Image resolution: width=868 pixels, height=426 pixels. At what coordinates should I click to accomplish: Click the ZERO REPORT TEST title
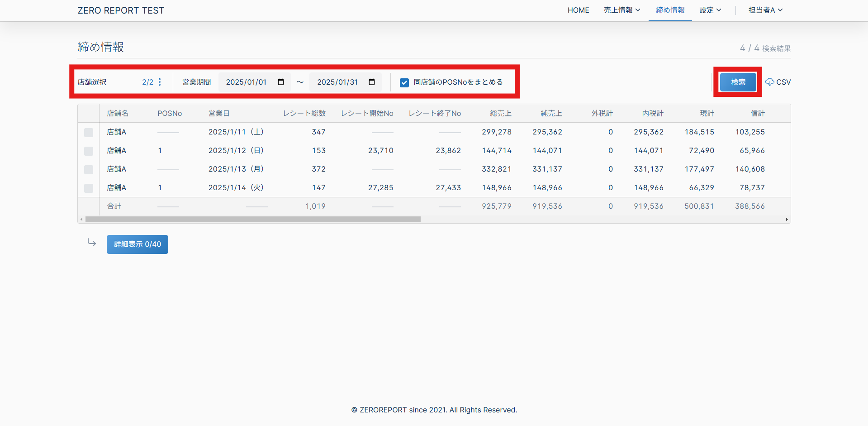(x=121, y=10)
